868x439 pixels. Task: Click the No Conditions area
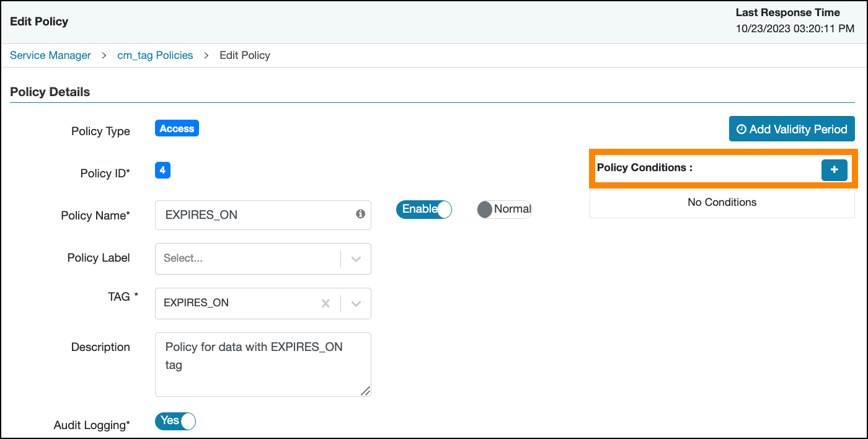pos(722,202)
